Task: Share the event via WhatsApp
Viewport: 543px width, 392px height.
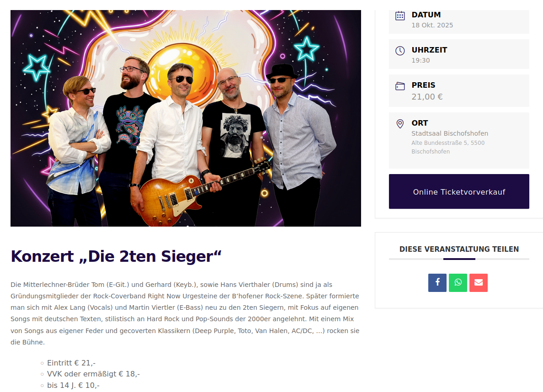Action: 458,282
